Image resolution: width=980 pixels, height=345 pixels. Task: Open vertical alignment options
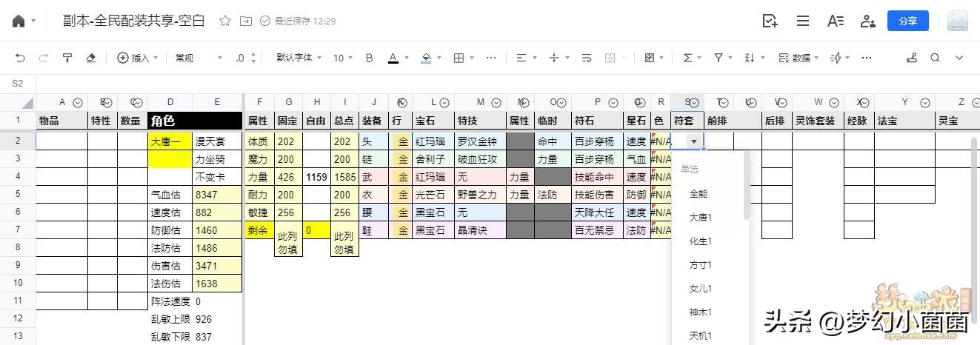554,58
